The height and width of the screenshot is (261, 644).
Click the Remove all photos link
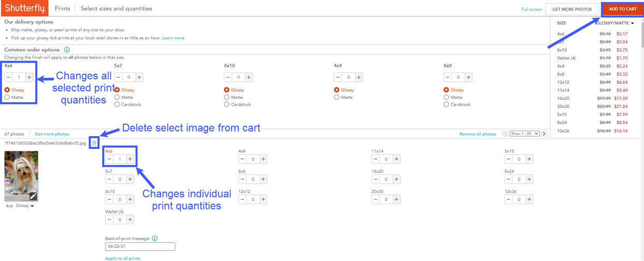(x=477, y=134)
